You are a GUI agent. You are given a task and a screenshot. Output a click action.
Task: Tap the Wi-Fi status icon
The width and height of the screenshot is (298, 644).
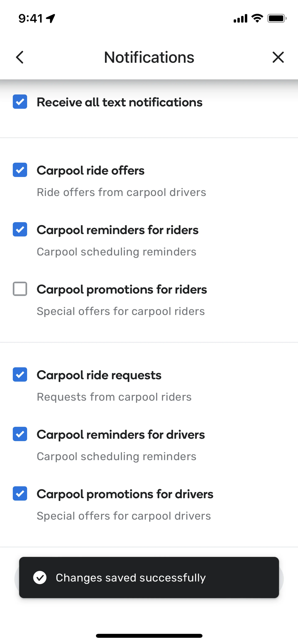[257, 18]
